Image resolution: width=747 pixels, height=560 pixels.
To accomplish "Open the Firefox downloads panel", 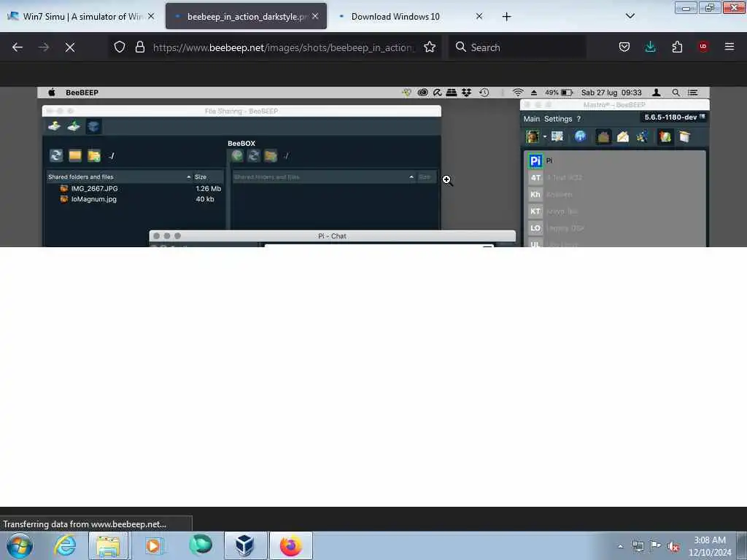I will click(650, 47).
